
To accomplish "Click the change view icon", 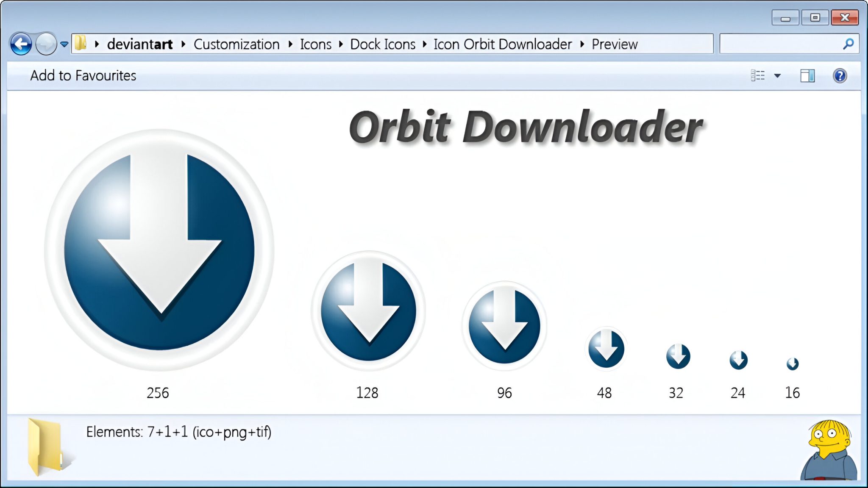I will pyautogui.click(x=758, y=75).
